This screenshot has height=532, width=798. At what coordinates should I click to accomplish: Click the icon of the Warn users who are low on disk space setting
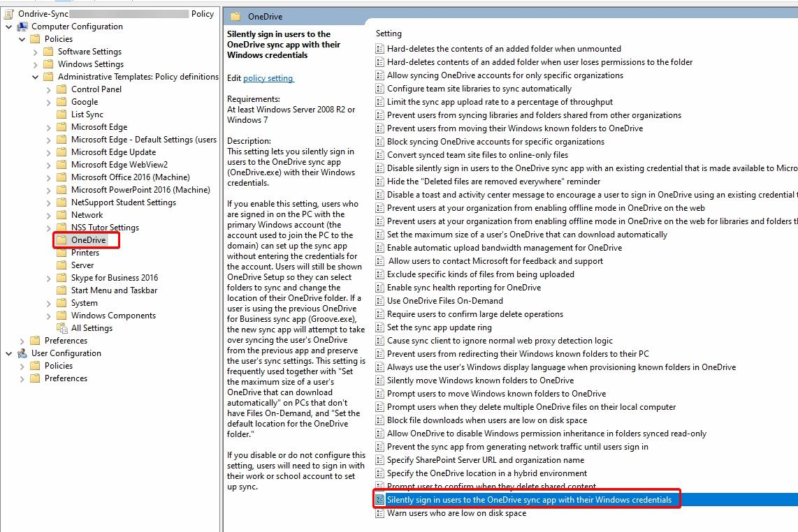click(x=379, y=513)
